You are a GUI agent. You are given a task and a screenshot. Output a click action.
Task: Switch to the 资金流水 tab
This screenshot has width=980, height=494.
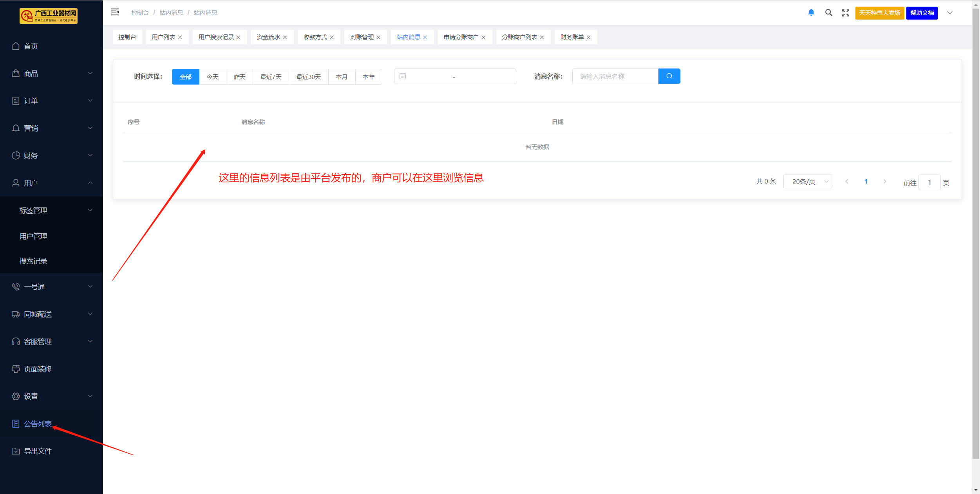click(268, 37)
